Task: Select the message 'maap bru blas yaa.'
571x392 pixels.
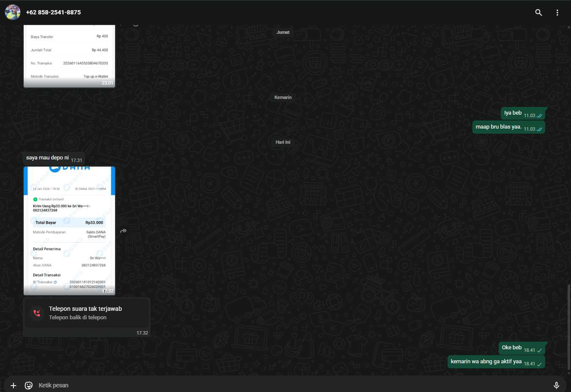Action: (x=509, y=127)
